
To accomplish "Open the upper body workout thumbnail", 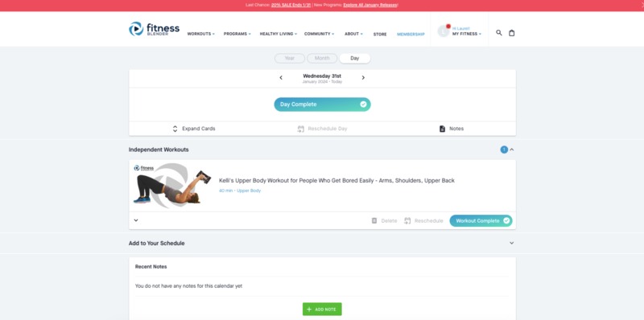I will coord(172,186).
